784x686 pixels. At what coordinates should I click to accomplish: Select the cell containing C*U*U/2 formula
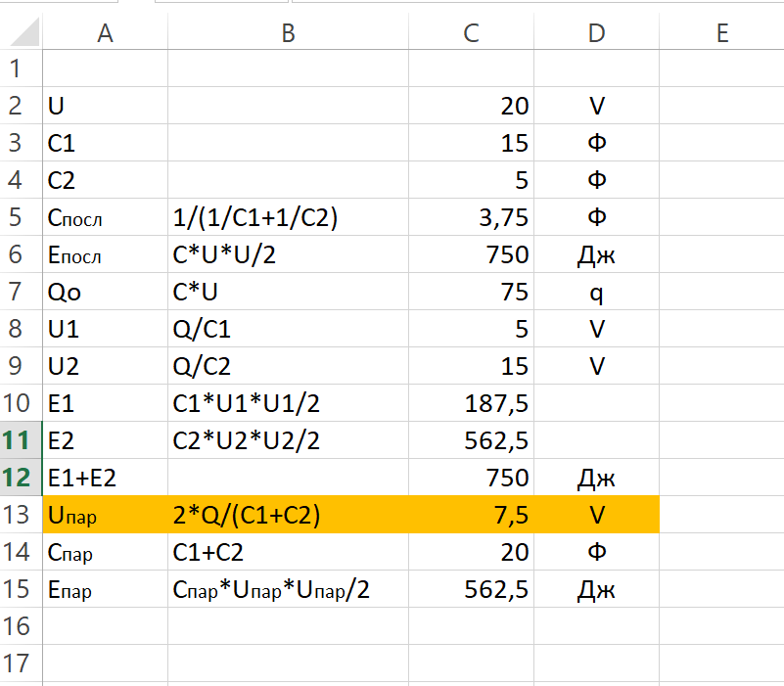click(x=288, y=255)
